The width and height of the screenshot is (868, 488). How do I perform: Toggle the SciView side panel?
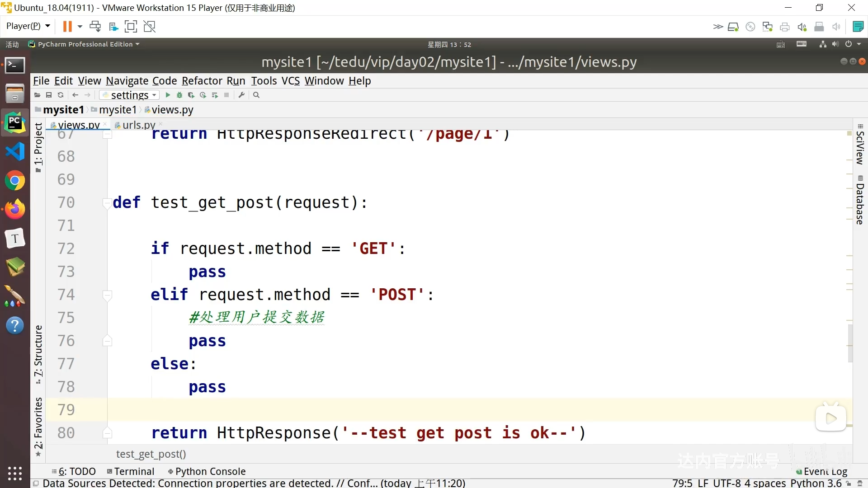(860, 145)
